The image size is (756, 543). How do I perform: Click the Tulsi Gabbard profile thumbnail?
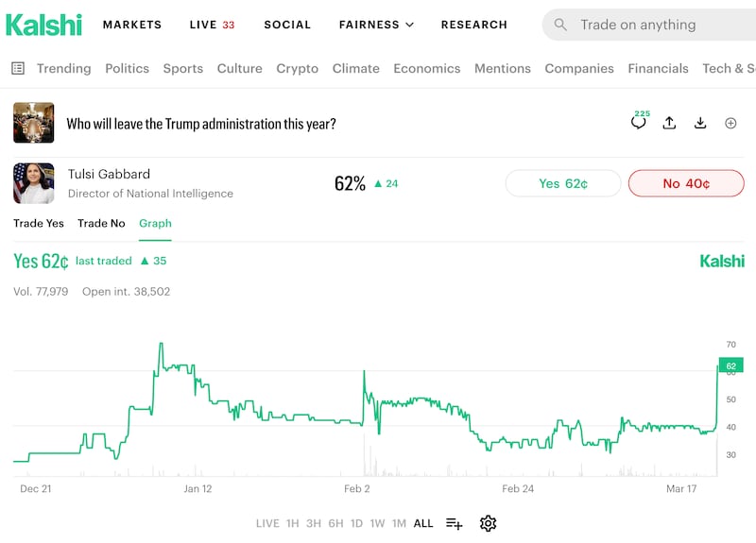pos(34,183)
